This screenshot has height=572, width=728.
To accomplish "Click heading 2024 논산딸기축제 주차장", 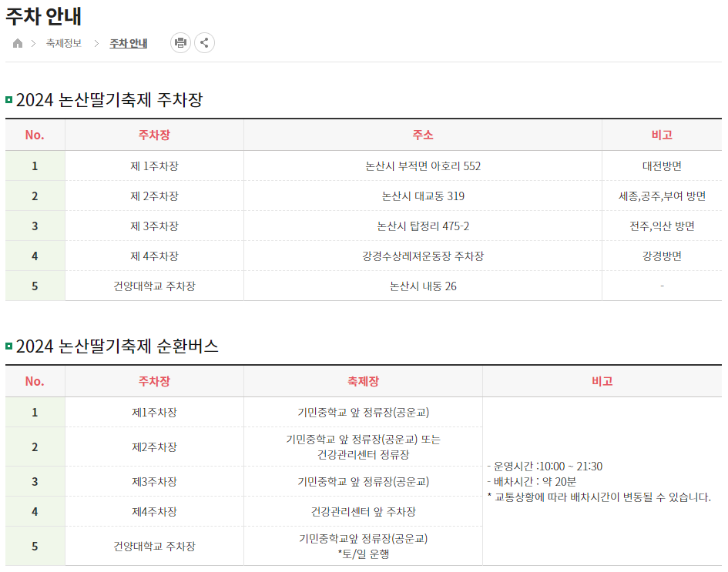I will [x=109, y=100].
